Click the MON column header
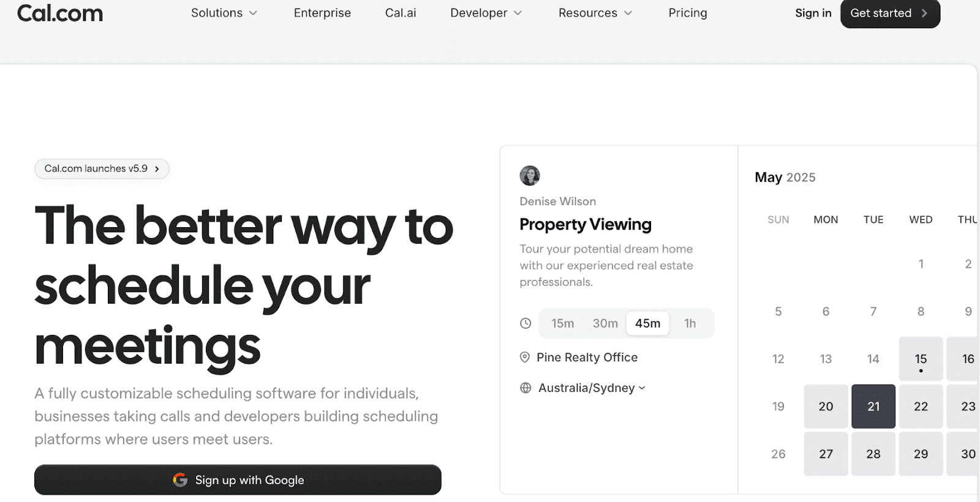Screen dimensions: 980x502 tap(826, 220)
